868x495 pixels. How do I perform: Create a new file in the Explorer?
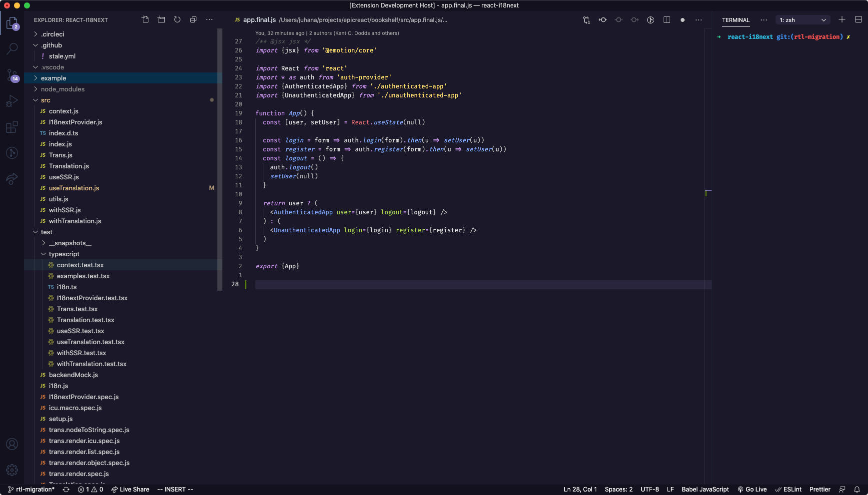(145, 19)
